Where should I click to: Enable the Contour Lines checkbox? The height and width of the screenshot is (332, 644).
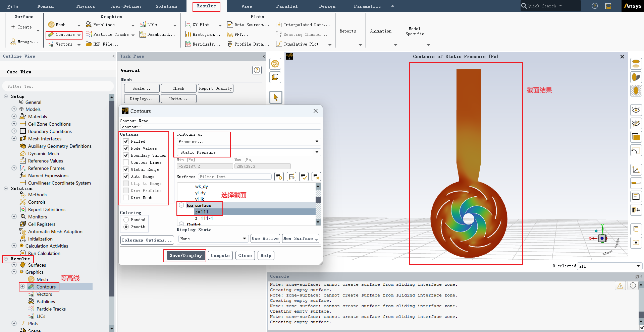pyautogui.click(x=126, y=162)
